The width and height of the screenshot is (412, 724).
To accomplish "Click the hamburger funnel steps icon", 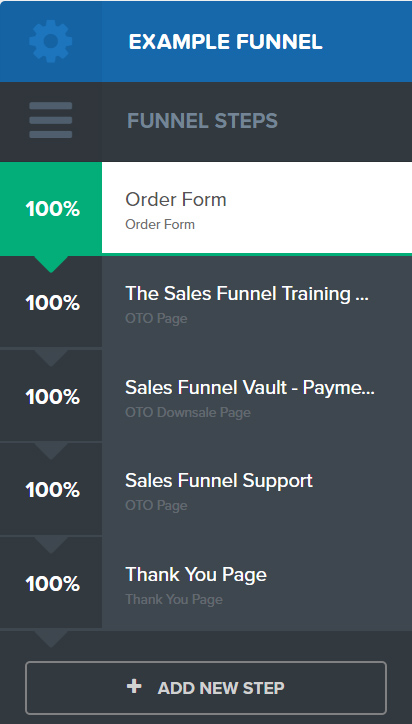I will [50, 120].
